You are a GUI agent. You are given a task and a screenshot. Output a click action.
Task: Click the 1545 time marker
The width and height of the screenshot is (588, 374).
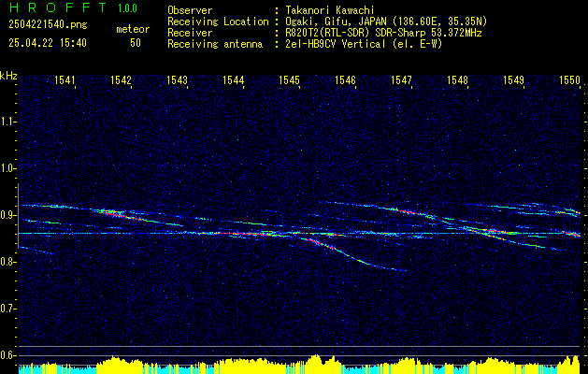(289, 79)
